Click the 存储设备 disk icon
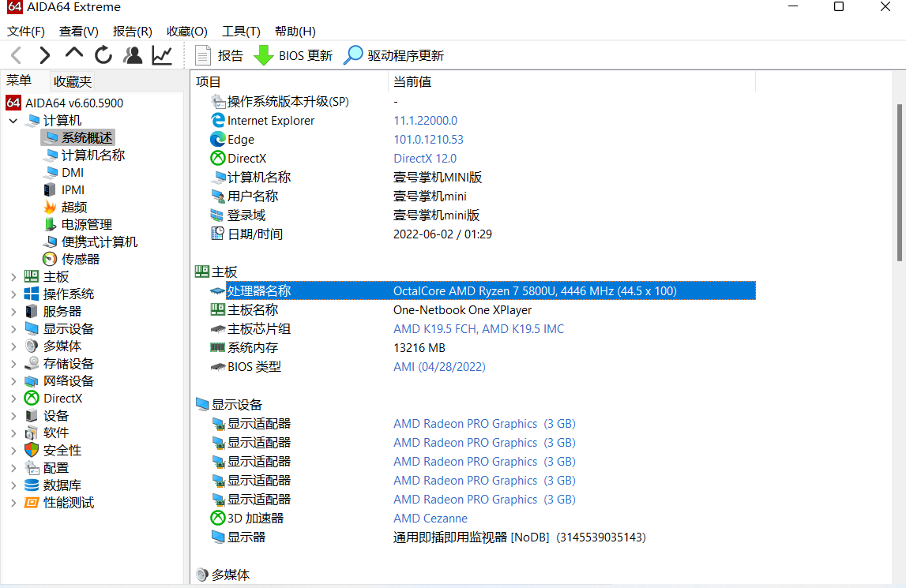Viewport: 906px width, 588px height. click(32, 363)
